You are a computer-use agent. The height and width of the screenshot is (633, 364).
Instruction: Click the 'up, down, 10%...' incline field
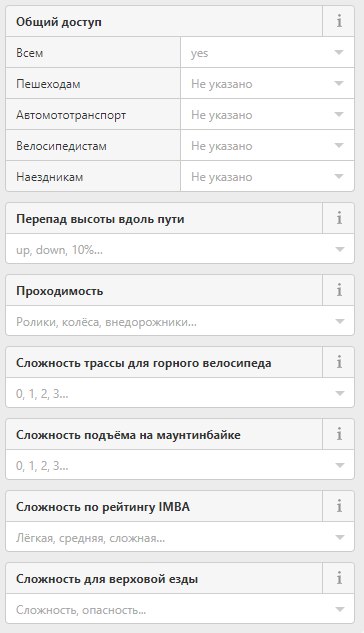(x=180, y=249)
